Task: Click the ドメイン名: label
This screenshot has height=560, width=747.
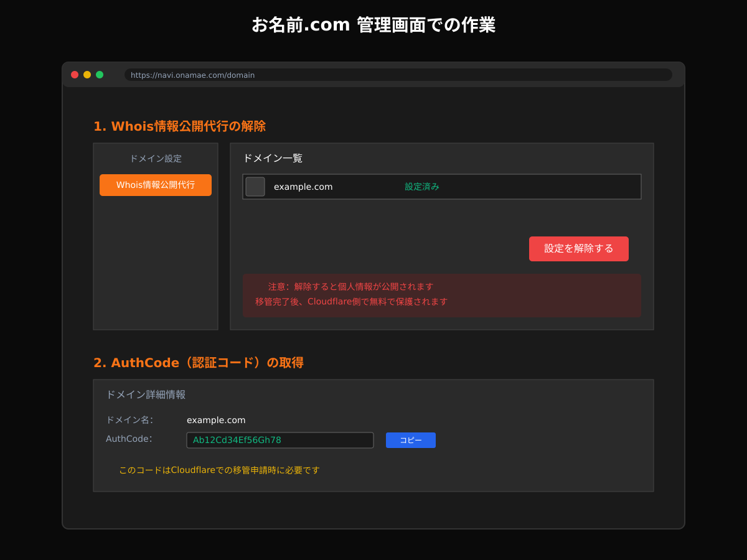Action: point(129,420)
